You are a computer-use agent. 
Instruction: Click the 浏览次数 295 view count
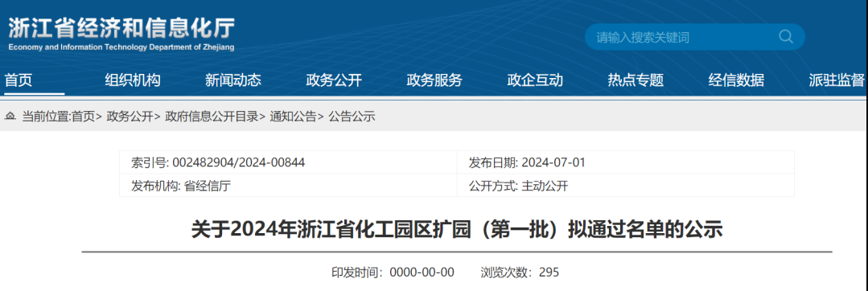(x=520, y=273)
